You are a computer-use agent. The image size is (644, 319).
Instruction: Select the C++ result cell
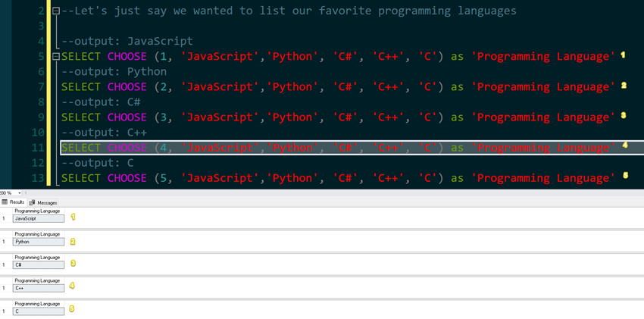coord(38,288)
